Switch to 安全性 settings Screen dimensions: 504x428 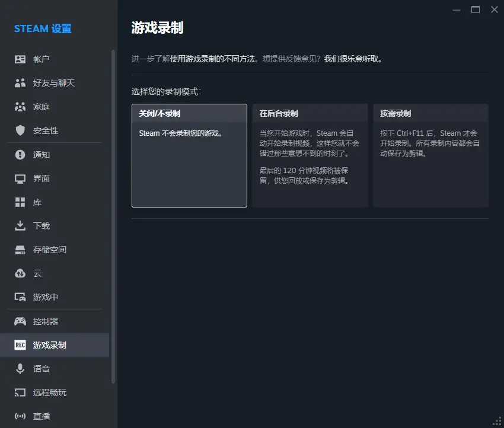tap(55, 130)
